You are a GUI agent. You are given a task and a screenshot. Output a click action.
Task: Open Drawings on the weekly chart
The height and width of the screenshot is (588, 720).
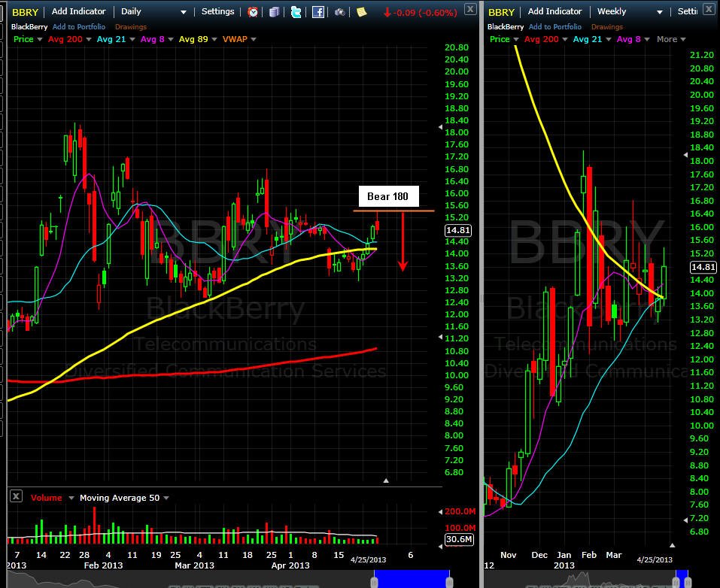[x=606, y=26]
